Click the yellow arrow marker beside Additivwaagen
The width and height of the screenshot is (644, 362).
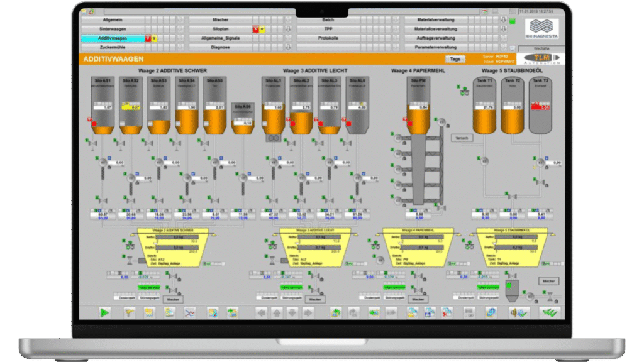[154, 38]
